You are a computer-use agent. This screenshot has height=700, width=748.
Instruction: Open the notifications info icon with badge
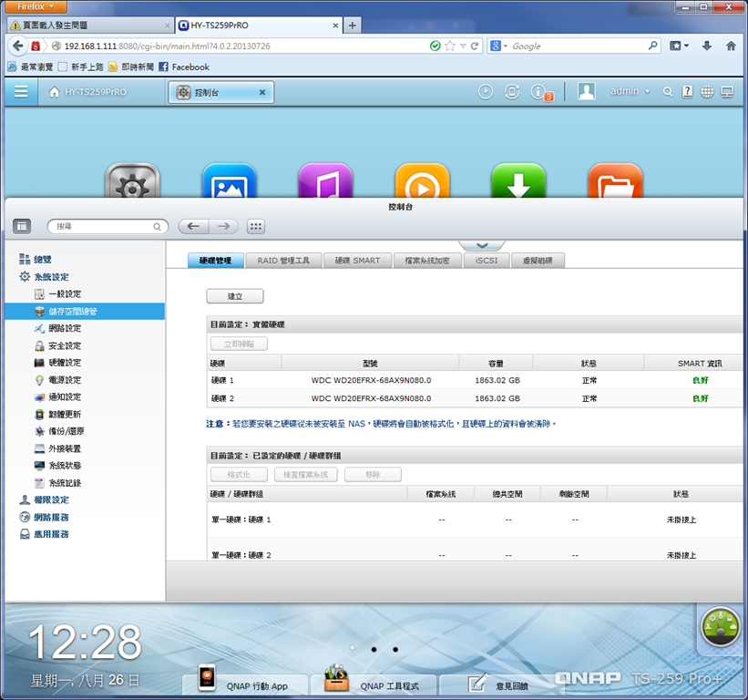pyautogui.click(x=540, y=92)
